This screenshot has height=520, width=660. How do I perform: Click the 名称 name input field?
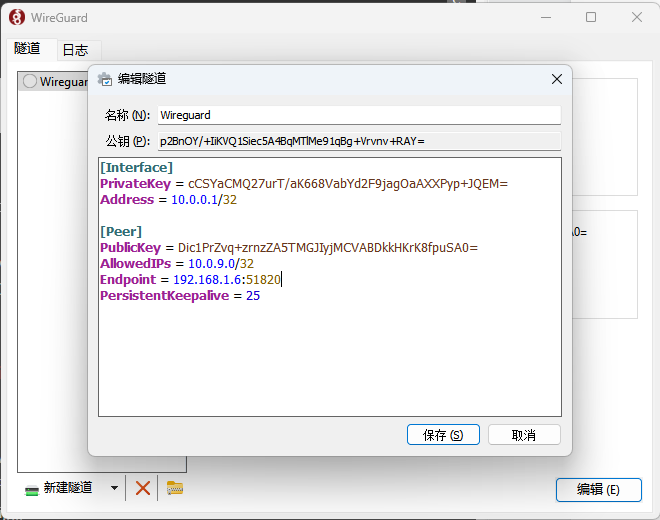(359, 115)
